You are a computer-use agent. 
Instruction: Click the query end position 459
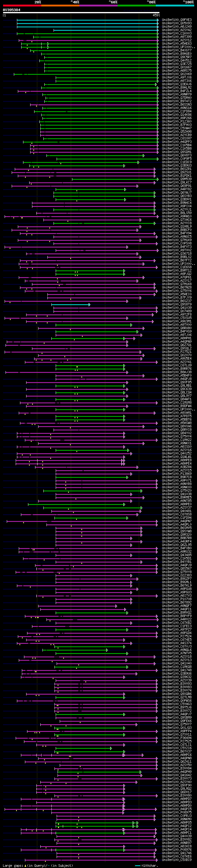point(155,15)
